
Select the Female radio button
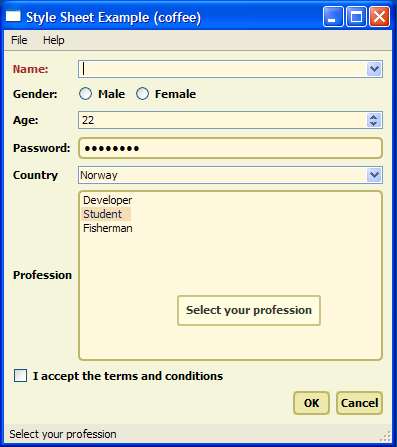point(142,94)
